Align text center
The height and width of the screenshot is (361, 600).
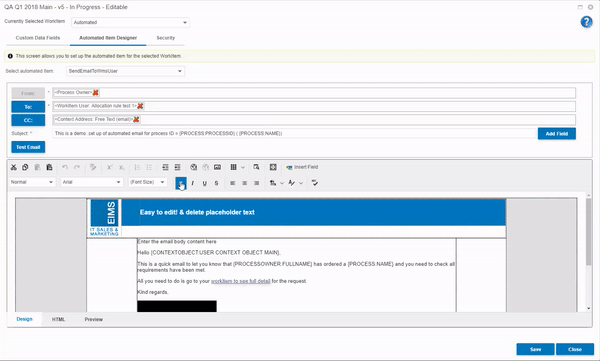pyautogui.click(x=245, y=183)
